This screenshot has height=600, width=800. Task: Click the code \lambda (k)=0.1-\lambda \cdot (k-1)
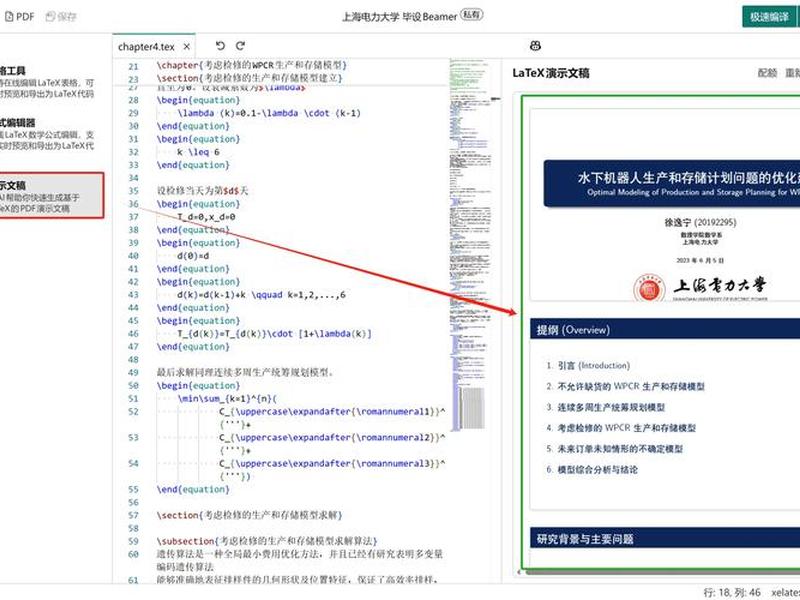[269, 113]
